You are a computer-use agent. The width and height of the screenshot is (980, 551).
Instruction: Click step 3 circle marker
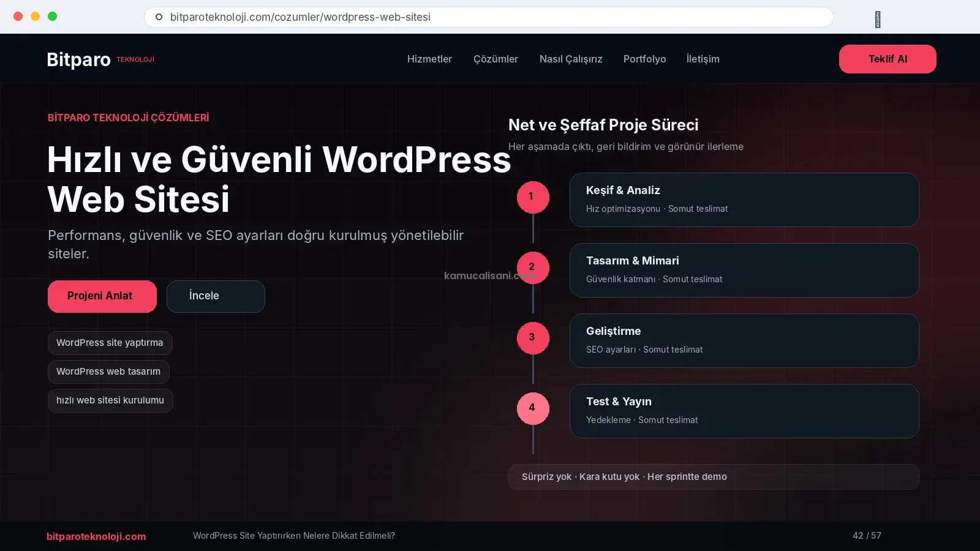(x=533, y=338)
